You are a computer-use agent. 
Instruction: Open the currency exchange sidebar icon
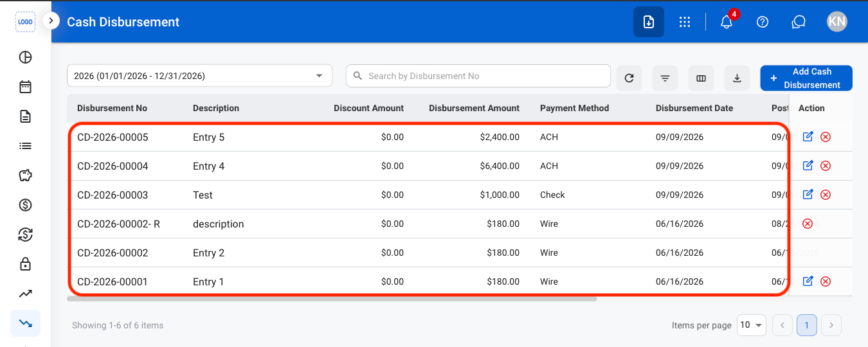point(25,235)
